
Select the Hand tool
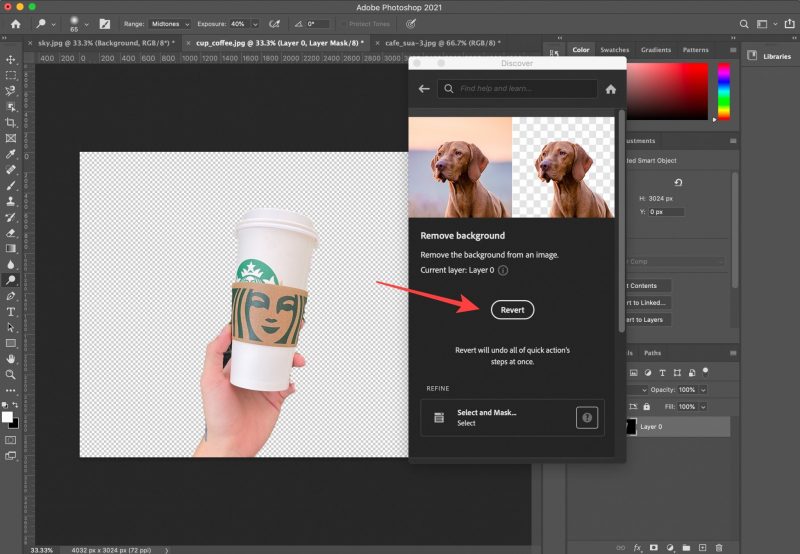(x=10, y=359)
